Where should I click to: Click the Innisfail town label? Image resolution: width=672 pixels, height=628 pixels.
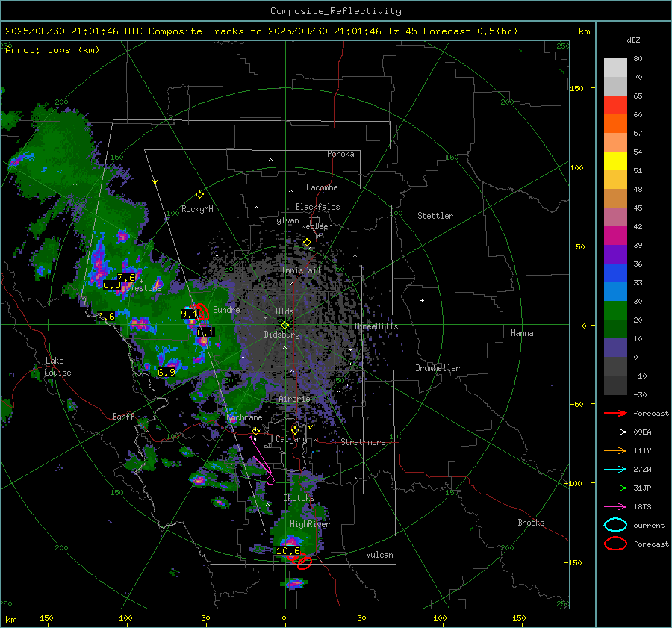[302, 270]
